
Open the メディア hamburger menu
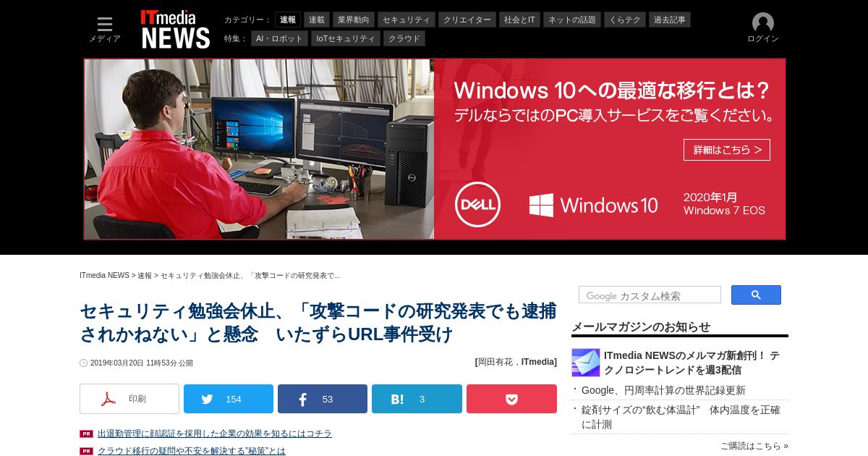coord(105,29)
